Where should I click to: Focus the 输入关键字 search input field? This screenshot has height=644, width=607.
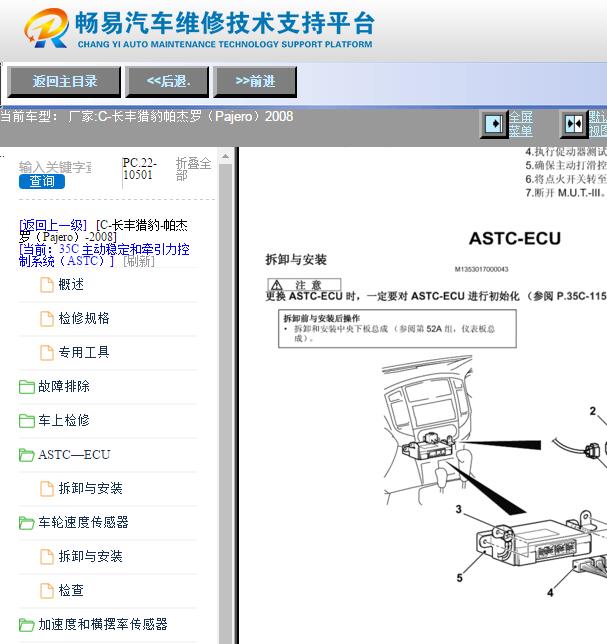[55, 167]
